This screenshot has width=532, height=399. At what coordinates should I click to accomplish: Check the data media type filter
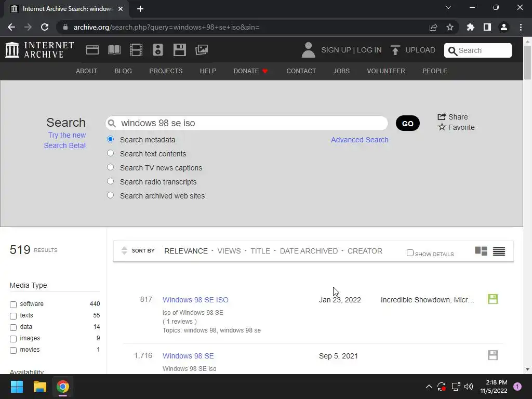pos(13,327)
